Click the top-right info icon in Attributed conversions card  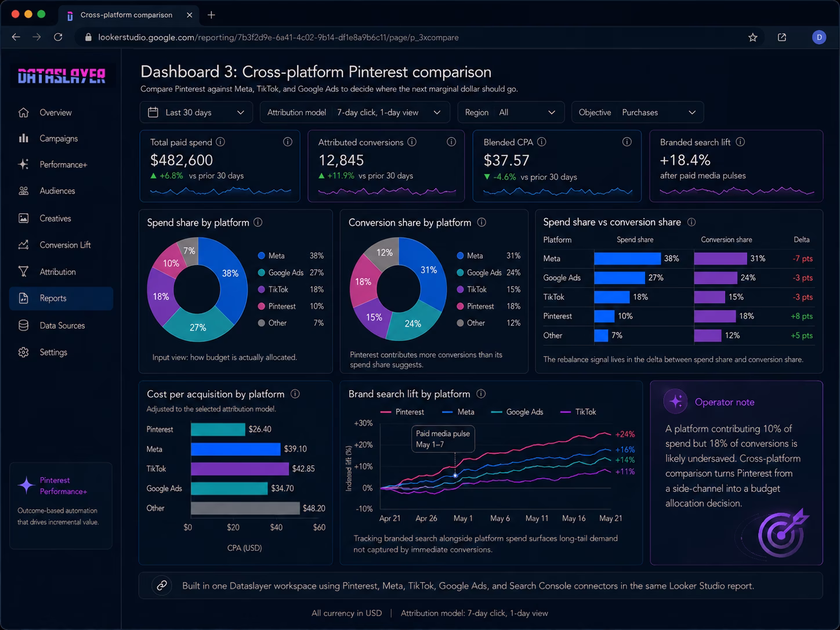click(451, 142)
